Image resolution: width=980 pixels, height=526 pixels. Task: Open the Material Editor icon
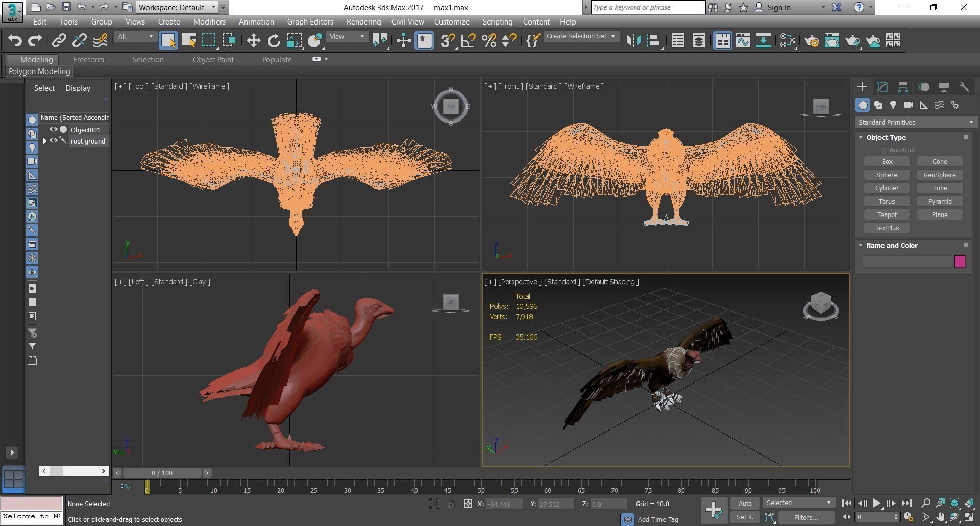(788, 40)
